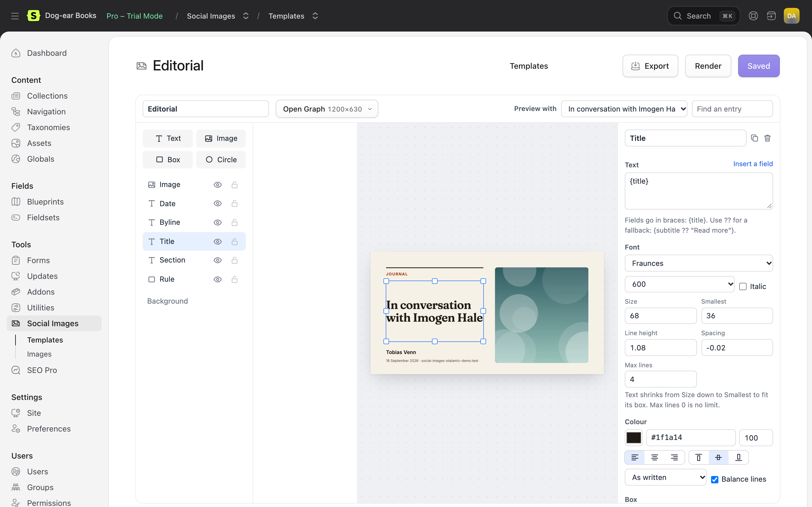Open the text colour swatch
812x507 pixels.
(x=634, y=438)
